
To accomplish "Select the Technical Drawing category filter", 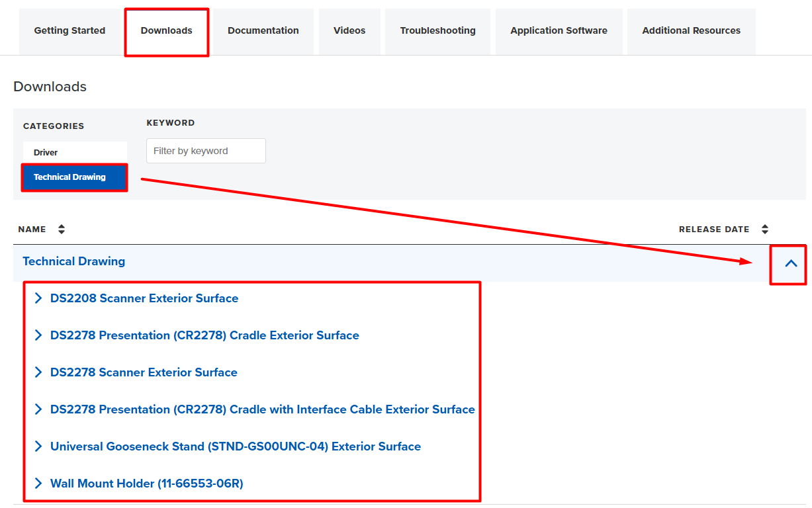I will (x=75, y=177).
